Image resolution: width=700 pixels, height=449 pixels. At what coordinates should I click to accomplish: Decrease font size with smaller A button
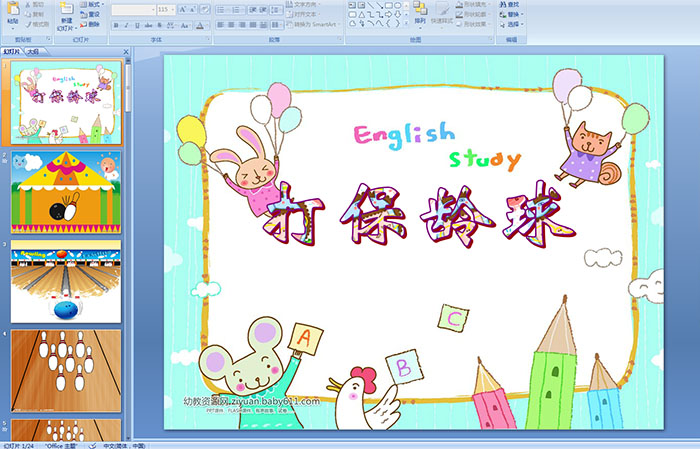point(192,9)
